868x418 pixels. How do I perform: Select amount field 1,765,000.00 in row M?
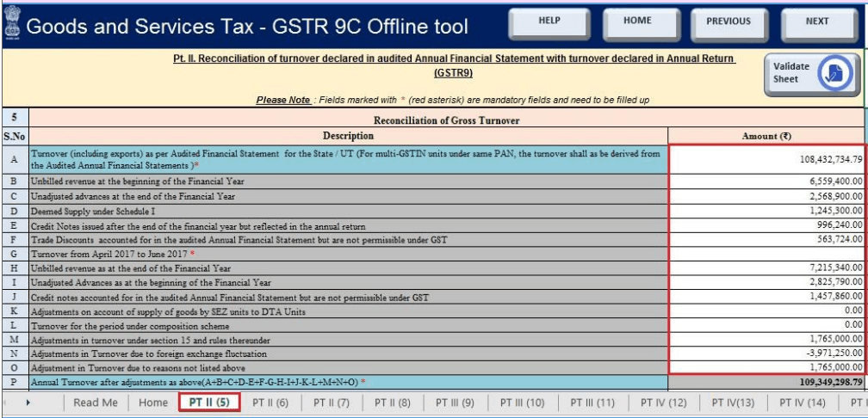pos(766,339)
